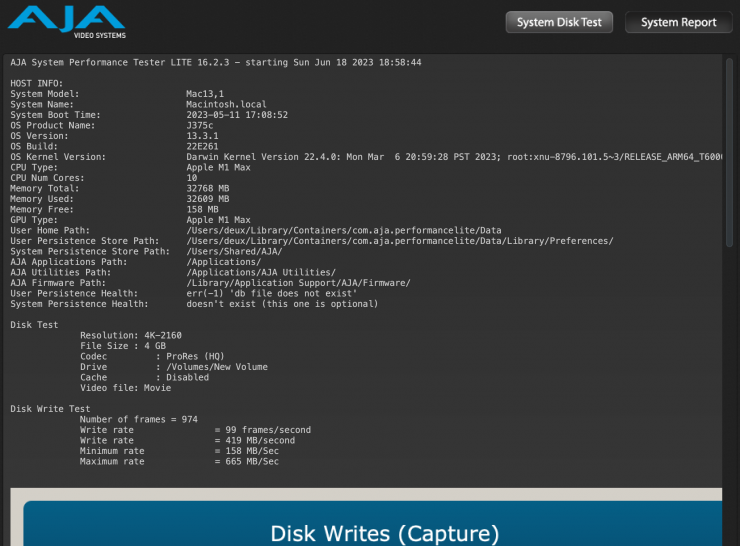The width and height of the screenshot is (740, 546).
Task: Click the Memory Total 32768 MB line
Action: pos(119,188)
